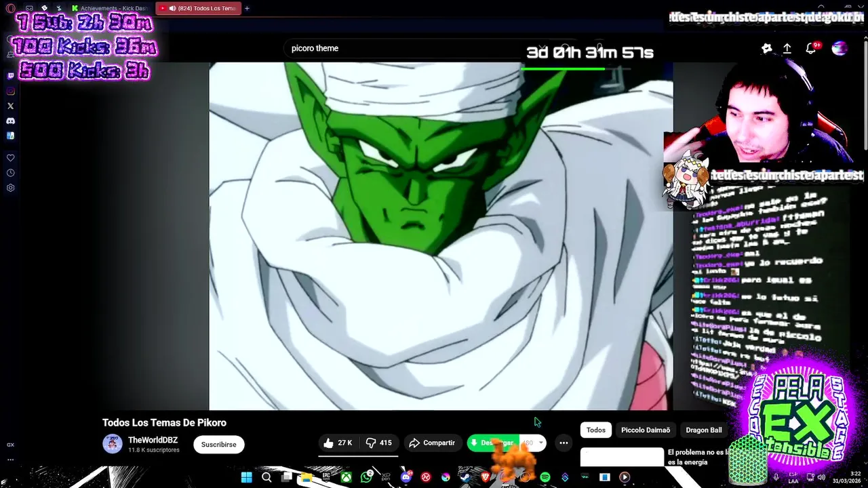The height and width of the screenshot is (488, 868).
Task: Expand download quality dropdown arrow
Action: coord(540,443)
